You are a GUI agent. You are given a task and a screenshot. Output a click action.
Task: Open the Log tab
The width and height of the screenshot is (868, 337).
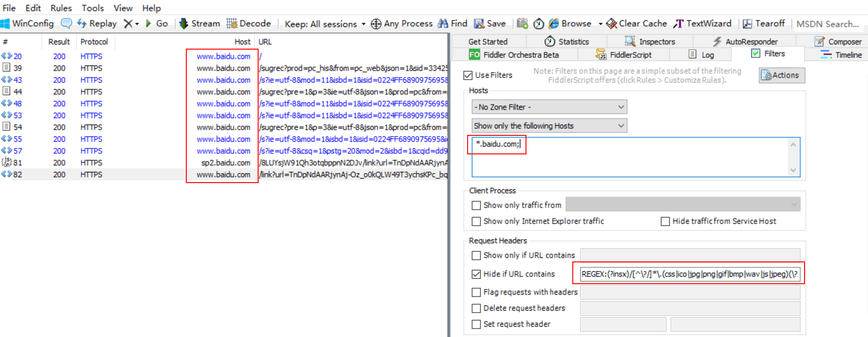click(701, 55)
